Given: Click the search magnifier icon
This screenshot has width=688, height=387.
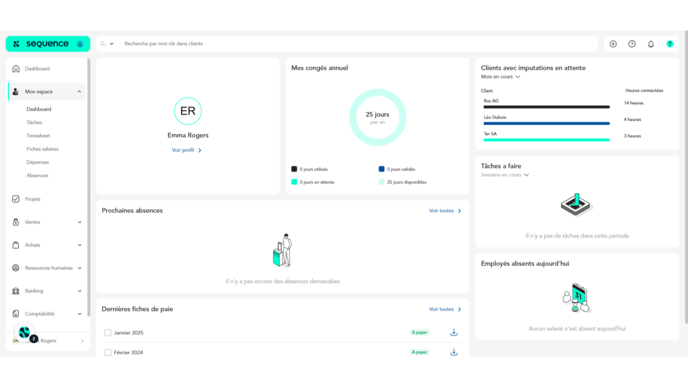Looking at the screenshot, I should [x=103, y=44].
